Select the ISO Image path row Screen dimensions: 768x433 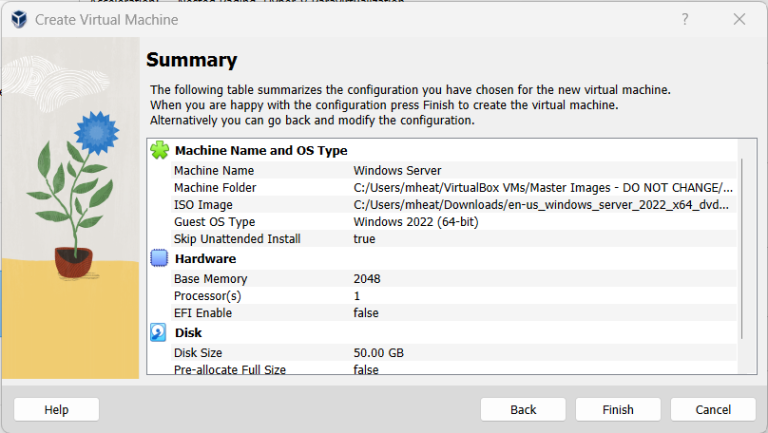pos(454,205)
